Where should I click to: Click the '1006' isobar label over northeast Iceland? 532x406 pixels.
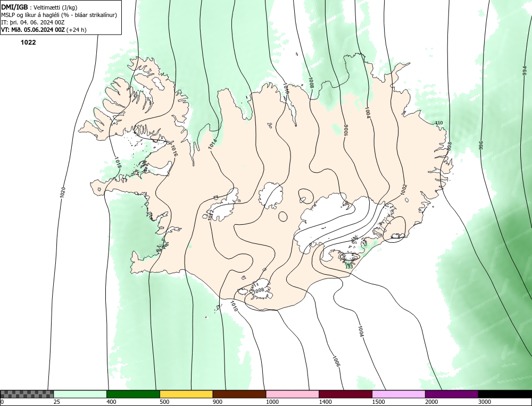346,130
